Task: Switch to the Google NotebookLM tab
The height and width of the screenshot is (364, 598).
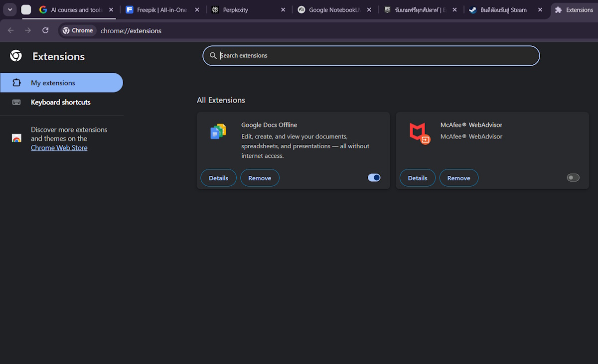Action: click(x=334, y=9)
